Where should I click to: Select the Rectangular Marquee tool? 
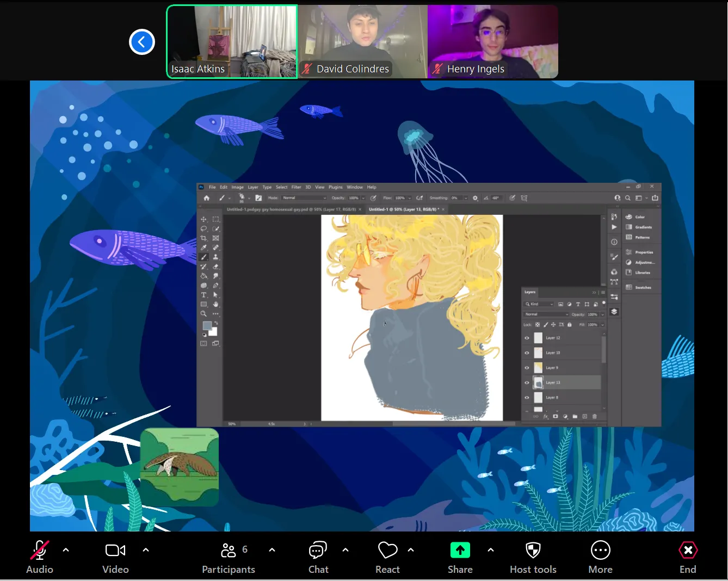pyautogui.click(x=215, y=219)
